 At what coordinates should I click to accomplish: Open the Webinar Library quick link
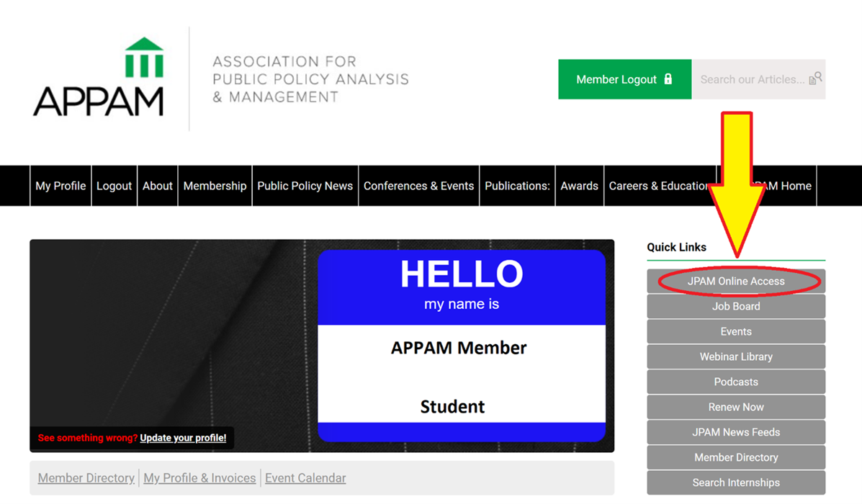point(736,356)
